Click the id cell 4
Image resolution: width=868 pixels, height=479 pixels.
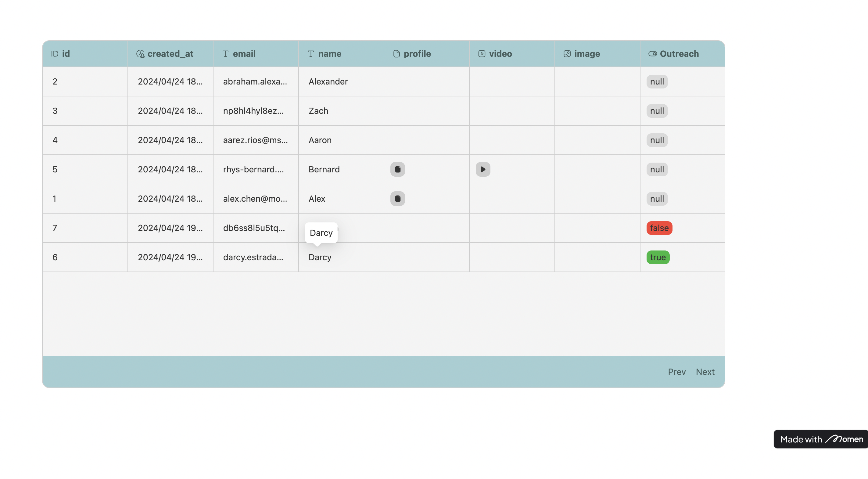(85, 140)
